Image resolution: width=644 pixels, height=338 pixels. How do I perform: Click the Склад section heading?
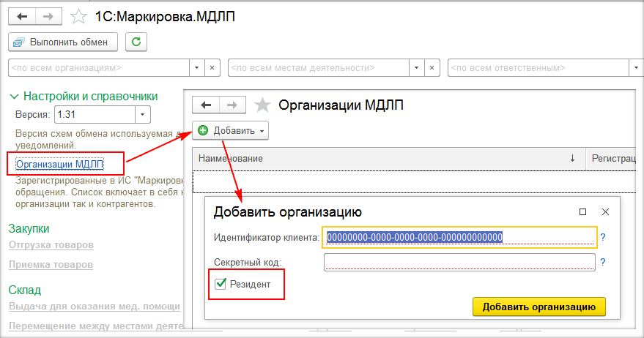(x=25, y=290)
